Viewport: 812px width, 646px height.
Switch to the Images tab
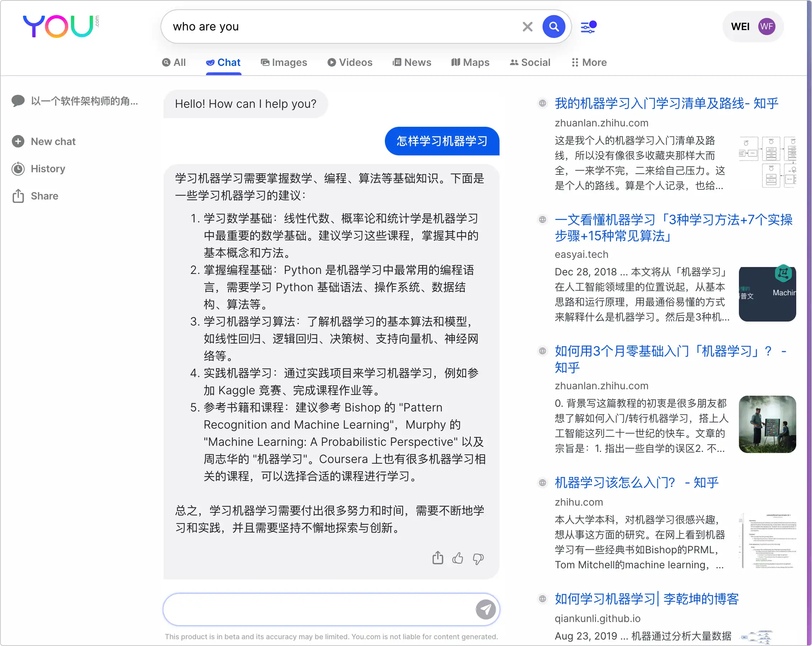point(284,63)
